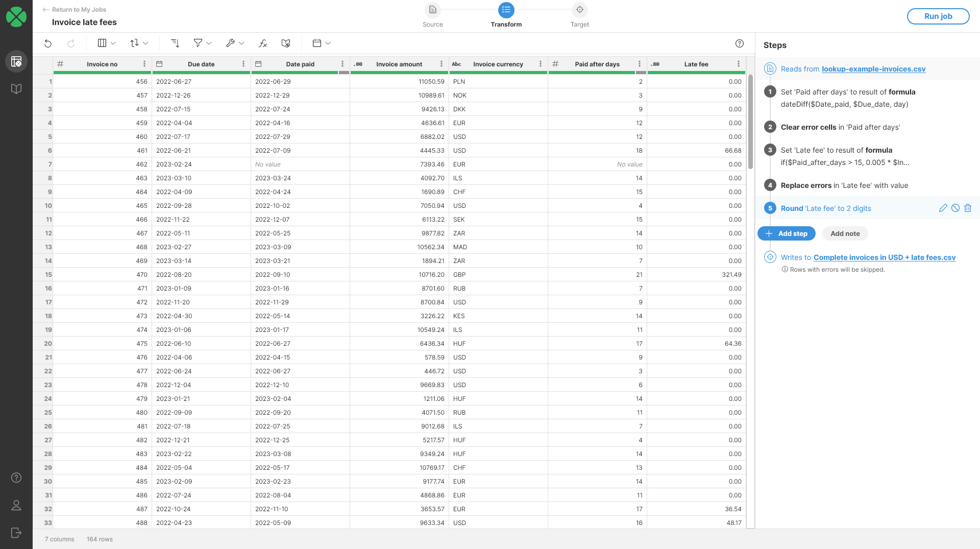The height and width of the screenshot is (549, 980).
Task: Open the cleanse wrench tool
Action: 231,43
